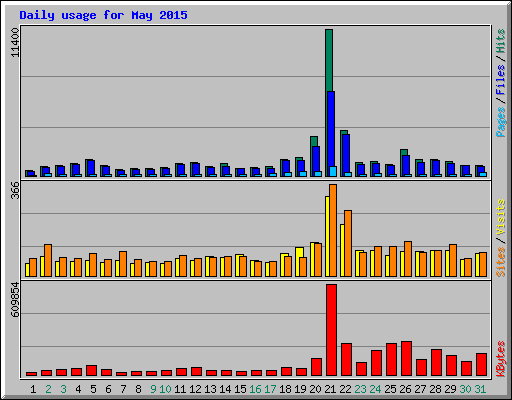512x400 pixels.
Task: Click the 'Daily usage for May 2015' title
Action: click(x=103, y=15)
